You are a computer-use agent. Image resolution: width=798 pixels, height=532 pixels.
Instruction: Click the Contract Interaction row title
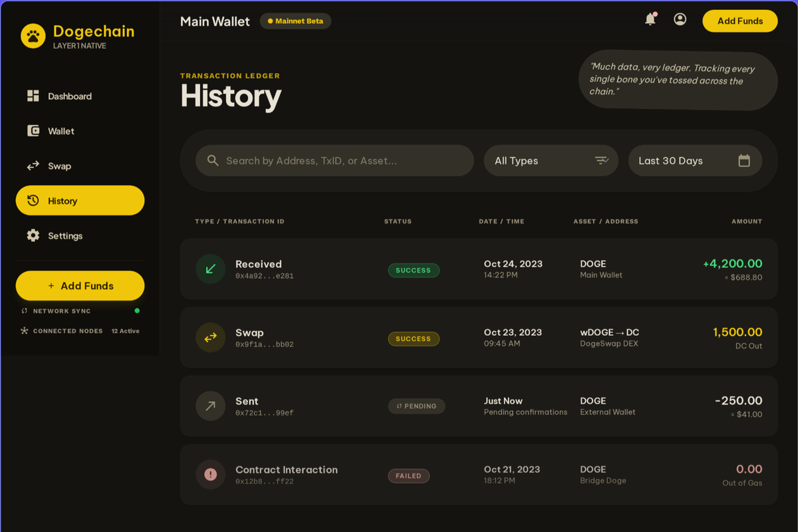point(287,469)
